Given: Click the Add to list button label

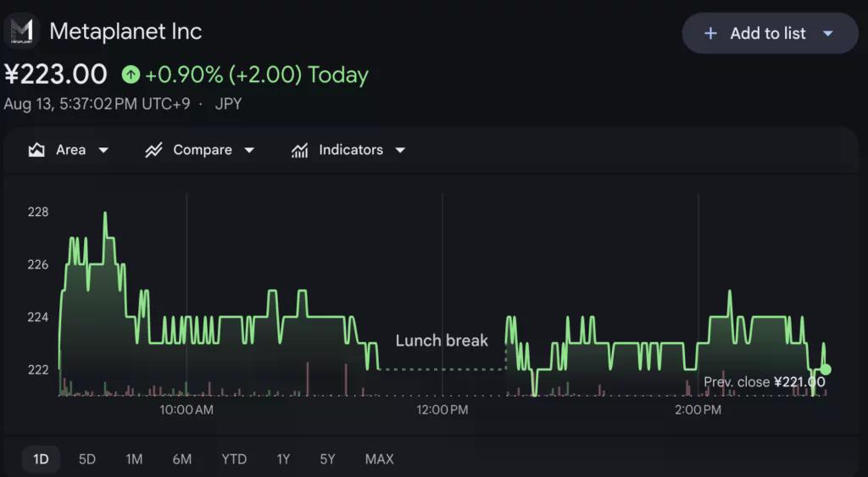Looking at the screenshot, I should pyautogui.click(x=768, y=34).
